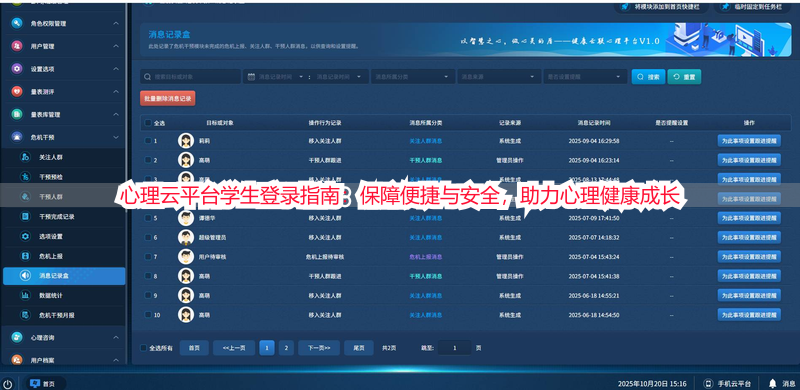
Task: Check the checkbox for row 10
Action: 148,315
